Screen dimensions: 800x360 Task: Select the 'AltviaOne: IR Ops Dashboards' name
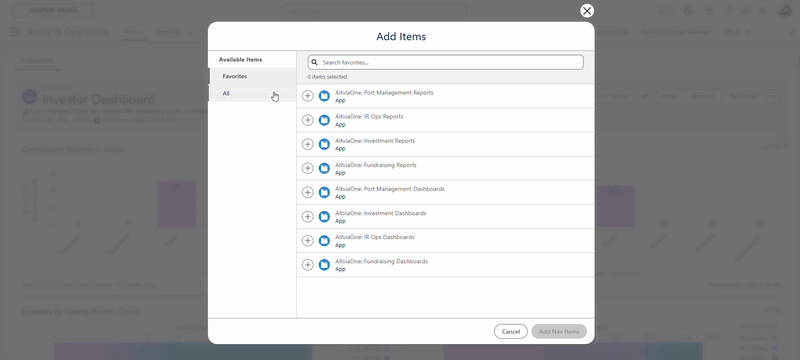point(375,237)
